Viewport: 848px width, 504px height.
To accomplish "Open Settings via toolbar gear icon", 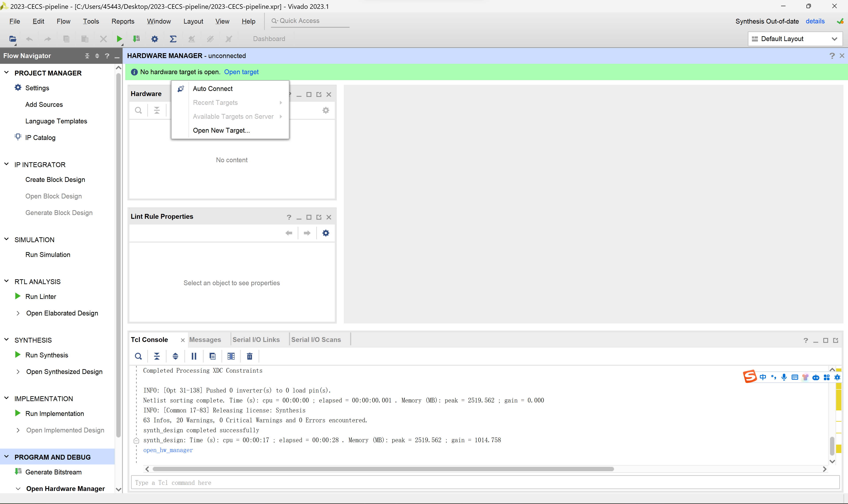I will 155,39.
